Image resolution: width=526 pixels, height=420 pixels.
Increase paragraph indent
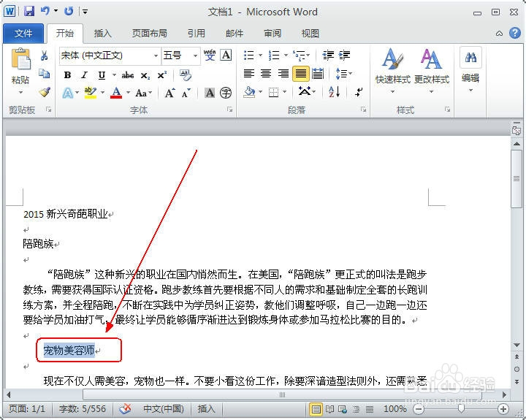tap(345, 56)
